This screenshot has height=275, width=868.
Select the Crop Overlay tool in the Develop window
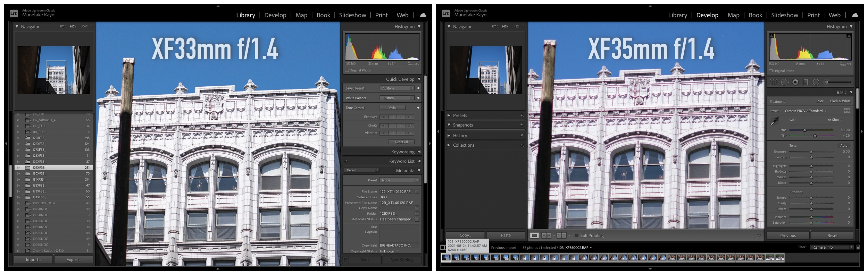(773, 82)
